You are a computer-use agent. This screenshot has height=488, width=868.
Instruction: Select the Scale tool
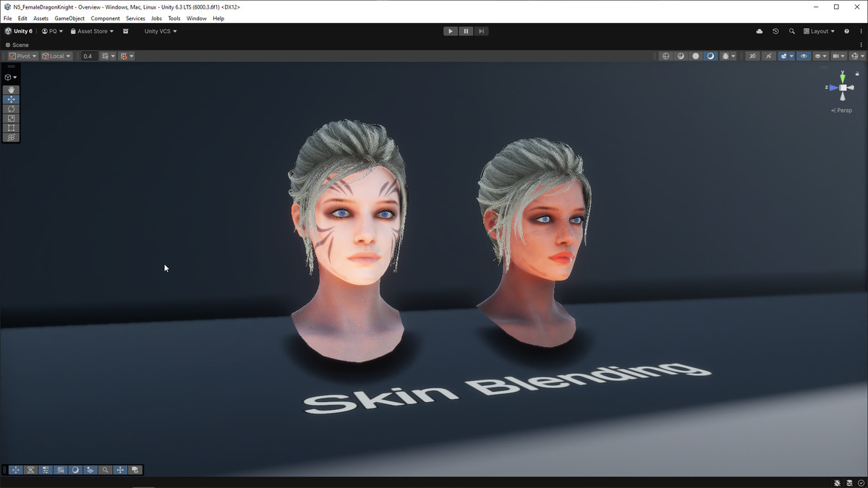pos(11,118)
